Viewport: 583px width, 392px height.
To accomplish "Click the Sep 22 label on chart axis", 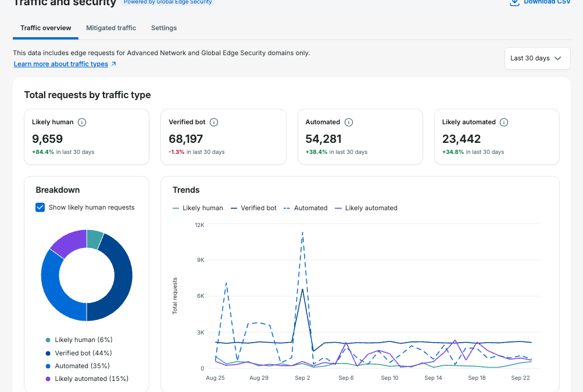I will click(521, 378).
